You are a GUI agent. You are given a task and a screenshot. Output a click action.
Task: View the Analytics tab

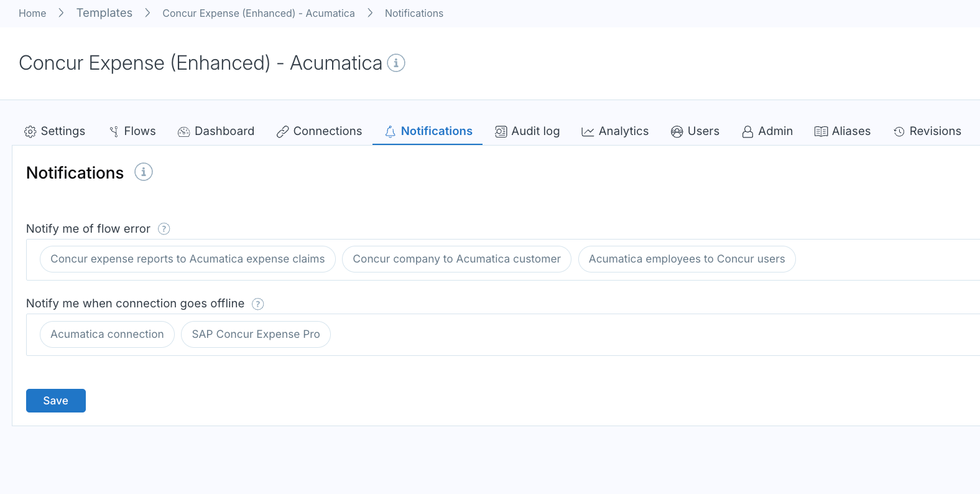(615, 131)
